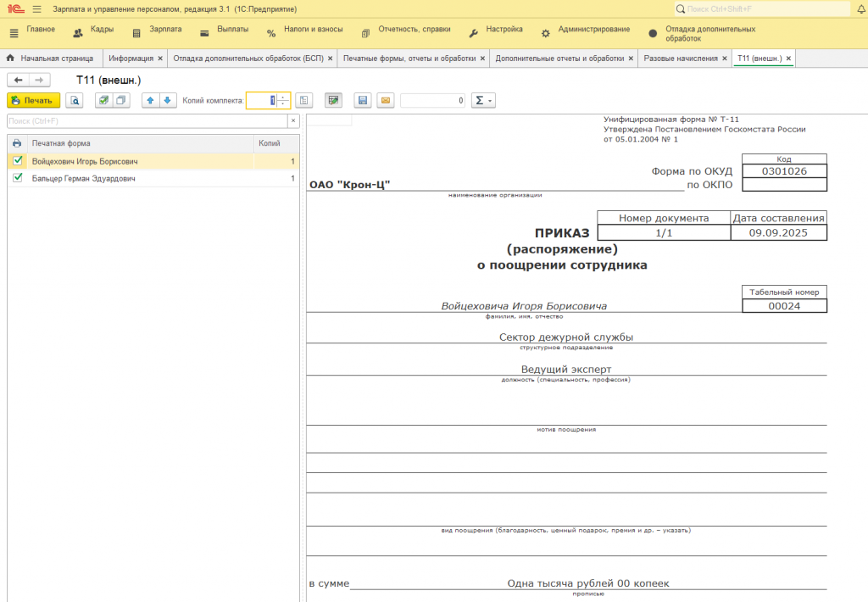Image resolution: width=868 pixels, height=602 pixels.
Task: Move the selected form down with the arrow icon
Action: (168, 100)
